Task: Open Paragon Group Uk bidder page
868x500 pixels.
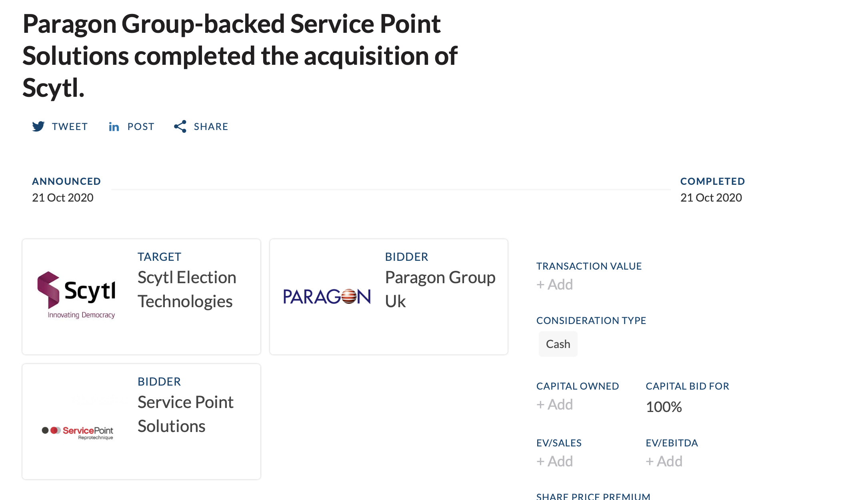Action: [440, 289]
